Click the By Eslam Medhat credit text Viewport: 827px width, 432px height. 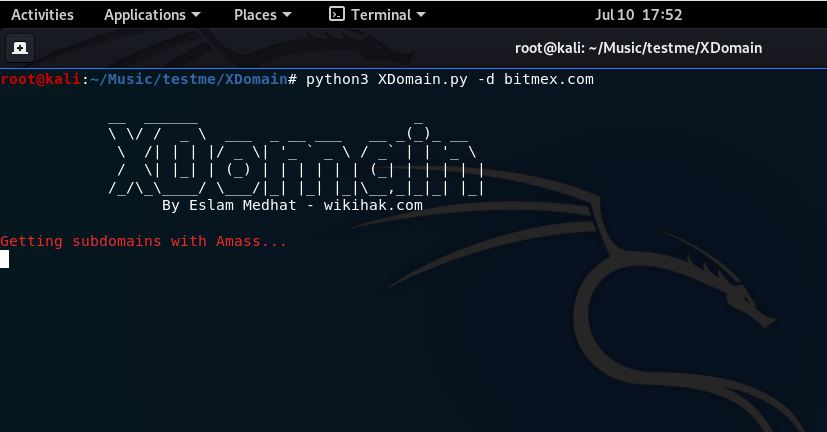point(229,205)
